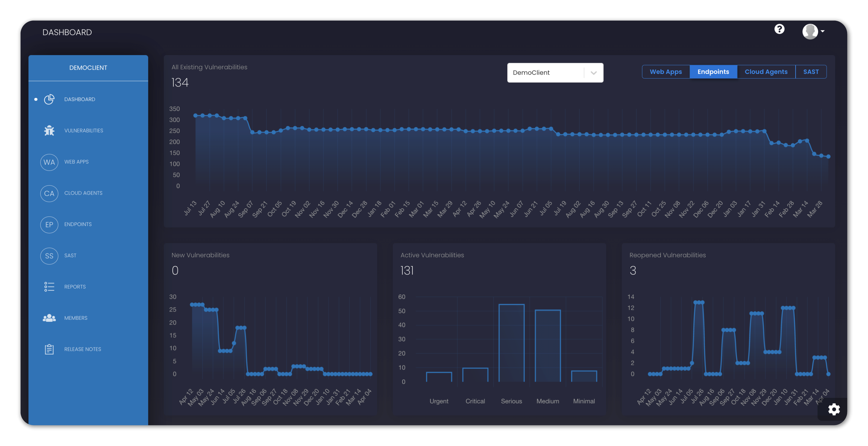Open the settings gear icon
Viewport: 868px width, 446px height.
[834, 409]
